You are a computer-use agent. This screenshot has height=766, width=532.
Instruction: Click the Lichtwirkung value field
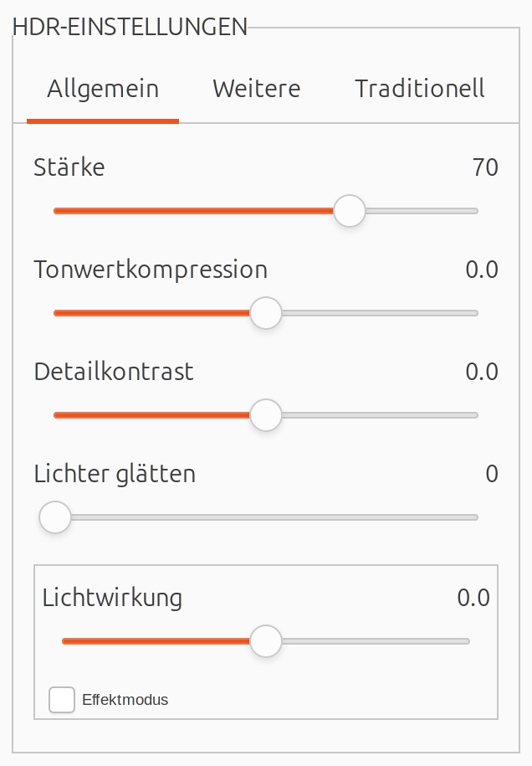[x=473, y=598]
